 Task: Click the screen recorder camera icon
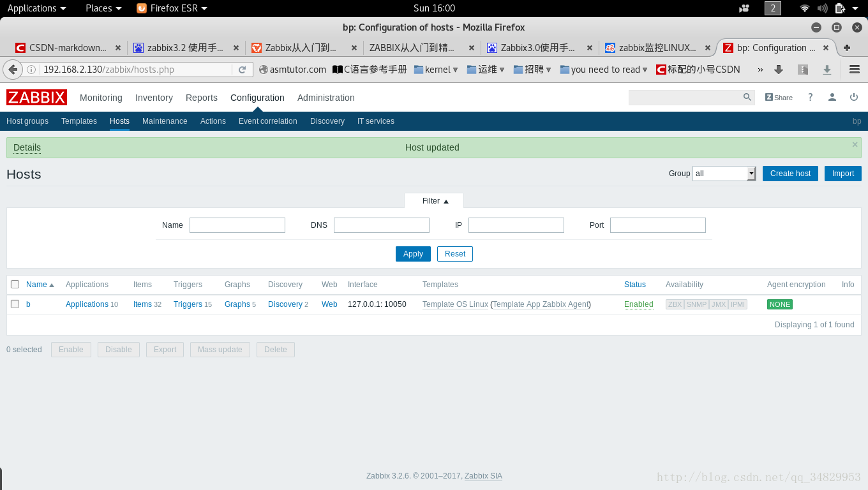pos(744,8)
